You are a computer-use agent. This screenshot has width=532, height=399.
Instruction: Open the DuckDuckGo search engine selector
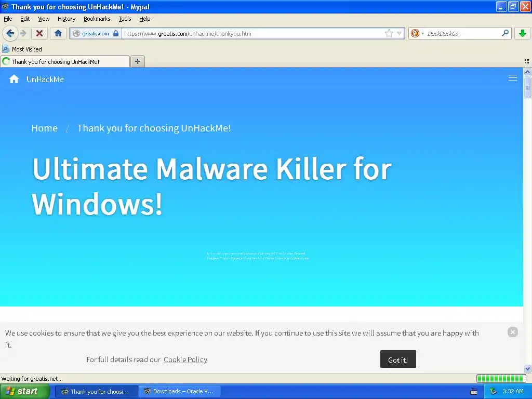point(417,33)
